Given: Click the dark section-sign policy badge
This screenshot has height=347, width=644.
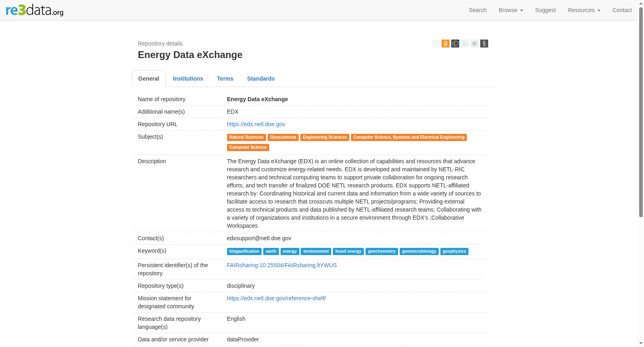Looking at the screenshot, I should tap(484, 44).
